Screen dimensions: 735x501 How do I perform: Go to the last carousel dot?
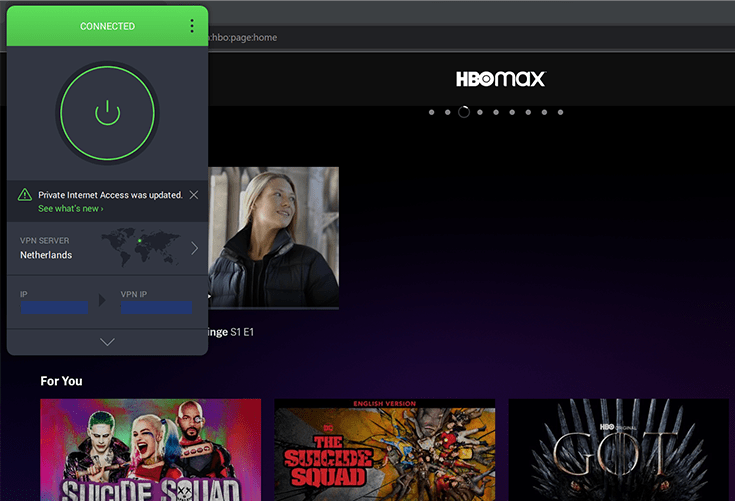560,112
